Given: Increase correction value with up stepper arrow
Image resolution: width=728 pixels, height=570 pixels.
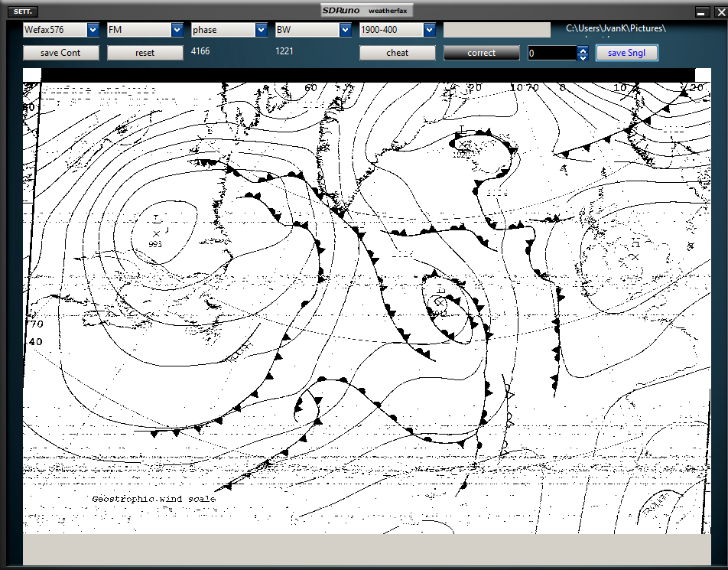Looking at the screenshot, I should coord(583,49).
